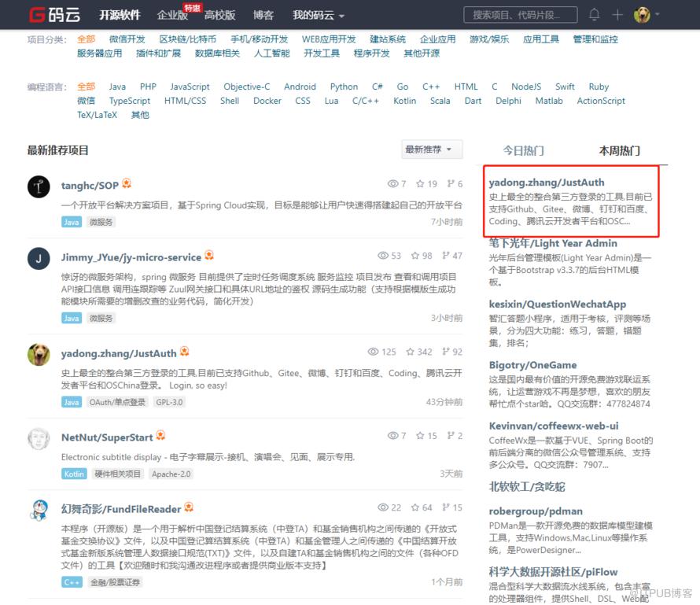Click the search projects input field
The image size is (700, 605).
click(x=520, y=15)
